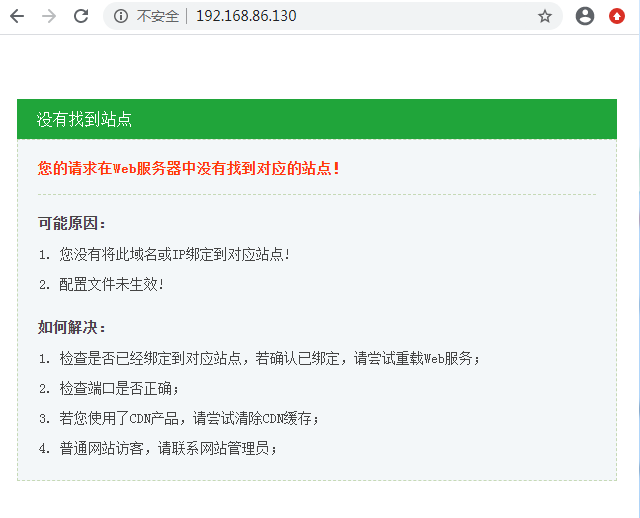Click the 如何解决 heading
This screenshot has height=518, width=640.
(x=72, y=327)
